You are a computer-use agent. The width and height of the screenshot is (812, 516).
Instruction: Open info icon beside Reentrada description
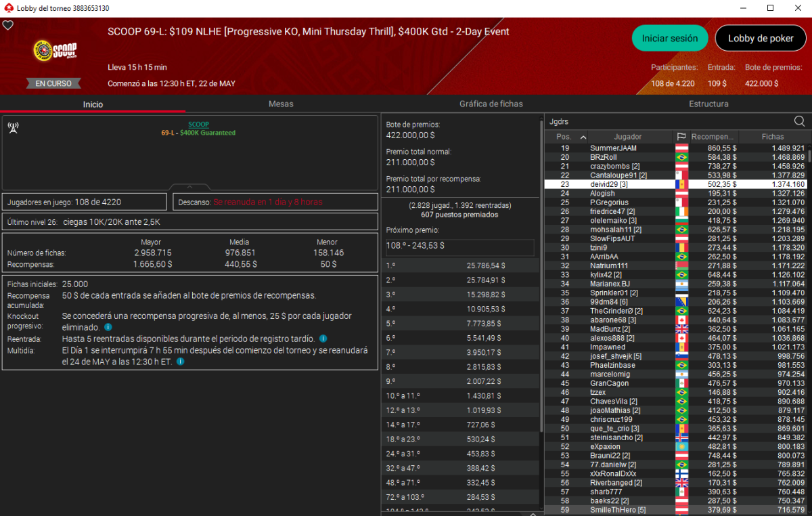323,339
